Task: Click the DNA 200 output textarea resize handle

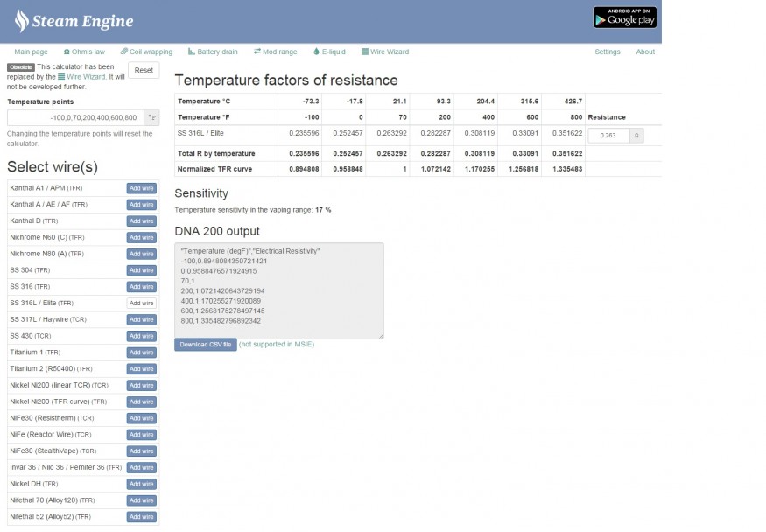Action: 381,336
